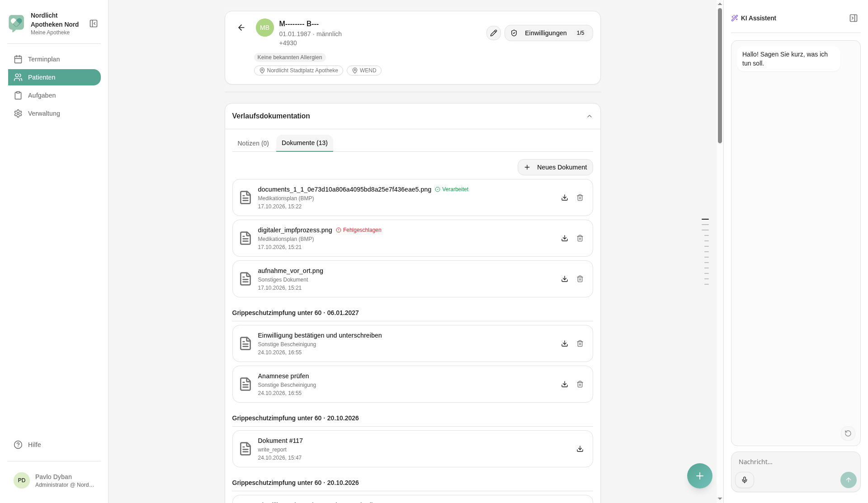Open Verwaltung in the sidebar
Viewport: 868px width, 503px height.
54,113
